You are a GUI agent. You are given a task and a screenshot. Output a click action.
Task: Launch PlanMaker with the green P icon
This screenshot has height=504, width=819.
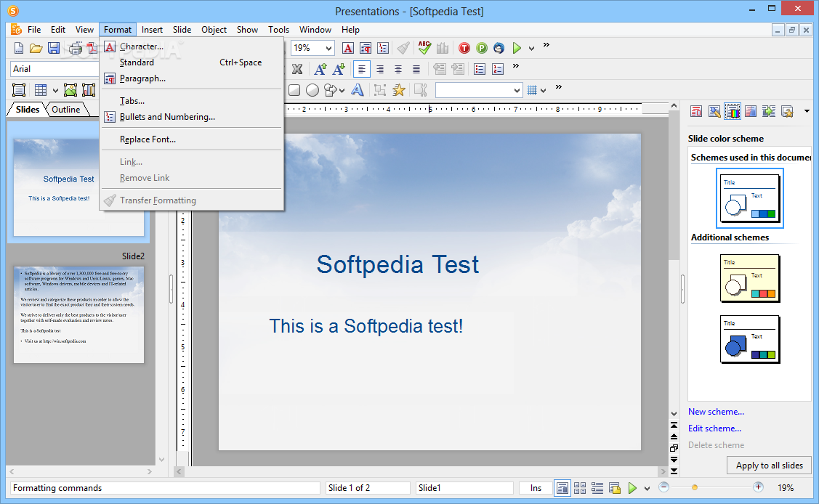(482, 48)
